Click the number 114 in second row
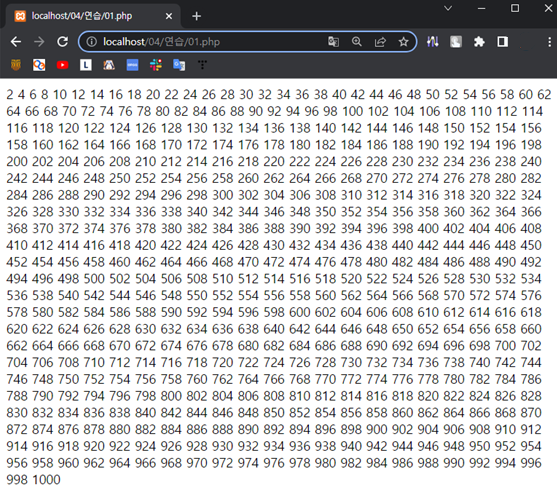This screenshot has width=557, height=494. pyautogui.click(x=532, y=112)
